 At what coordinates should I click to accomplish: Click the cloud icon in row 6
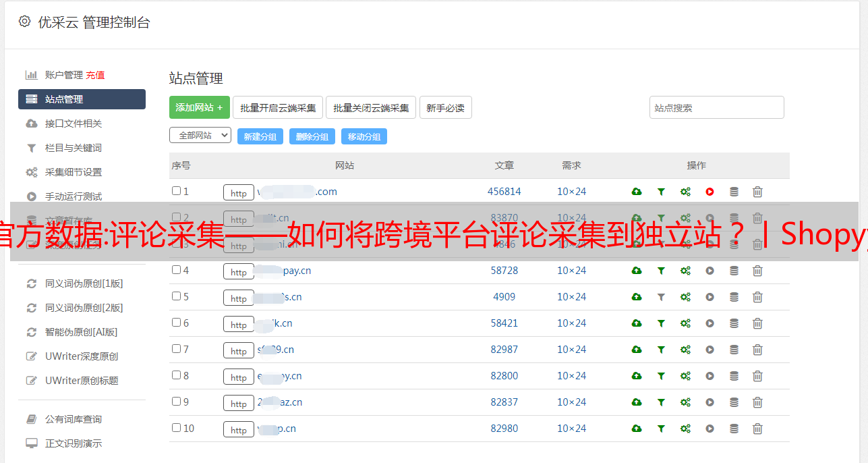tap(637, 323)
